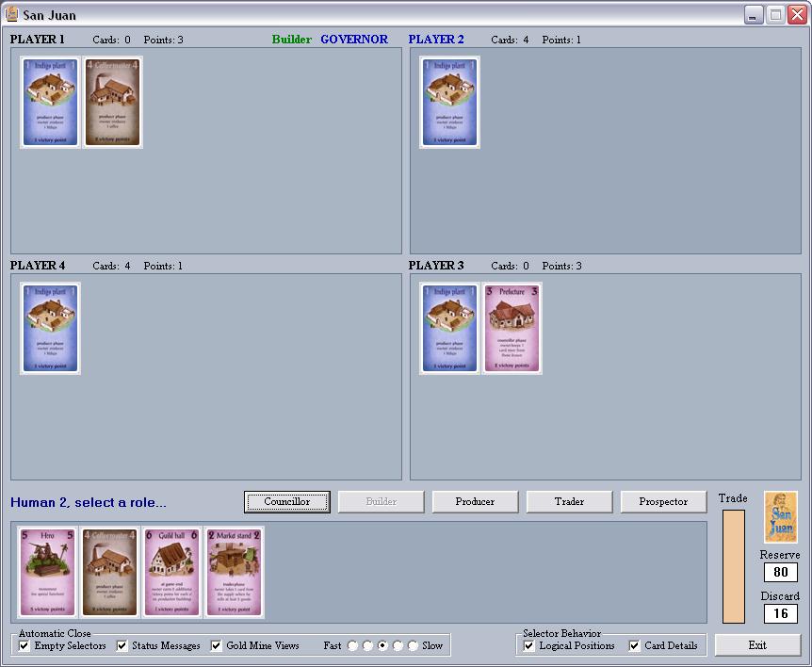The image size is (812, 667).
Task: Select the Trader role
Action: pos(569,502)
